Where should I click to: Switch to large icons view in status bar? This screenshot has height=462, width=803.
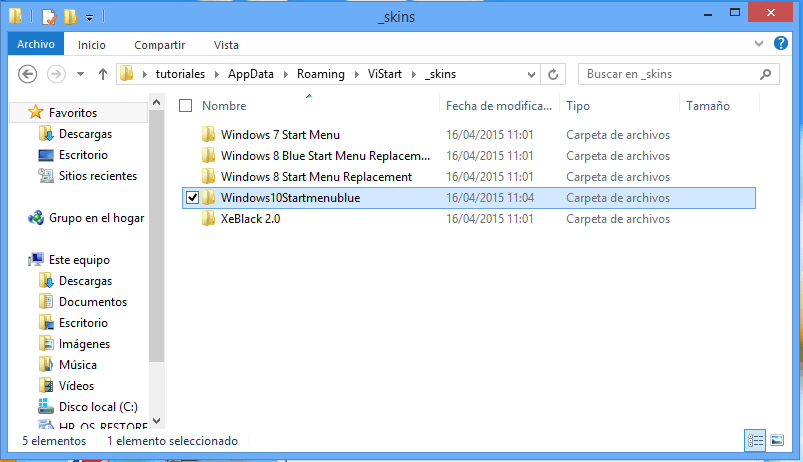777,440
